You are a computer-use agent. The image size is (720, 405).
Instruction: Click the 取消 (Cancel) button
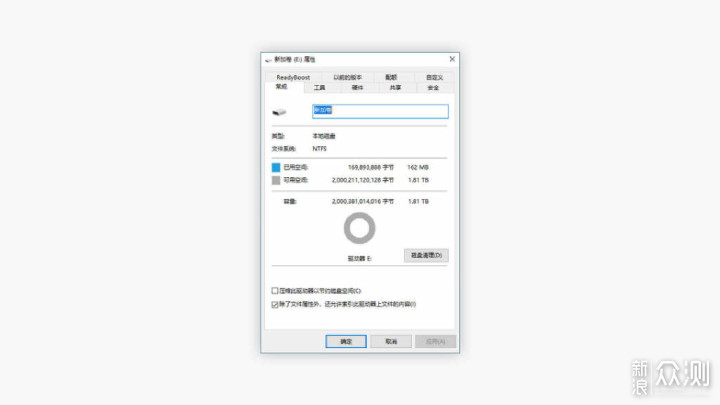(x=391, y=341)
